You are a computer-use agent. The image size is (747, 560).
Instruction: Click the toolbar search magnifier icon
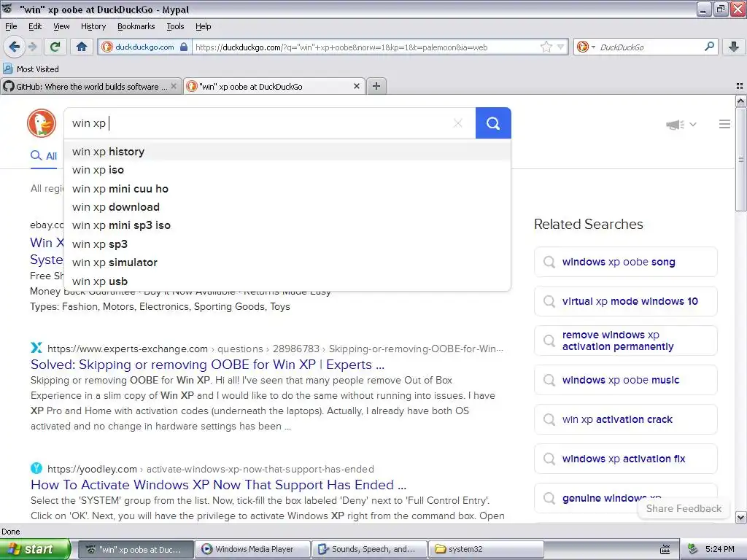point(709,47)
